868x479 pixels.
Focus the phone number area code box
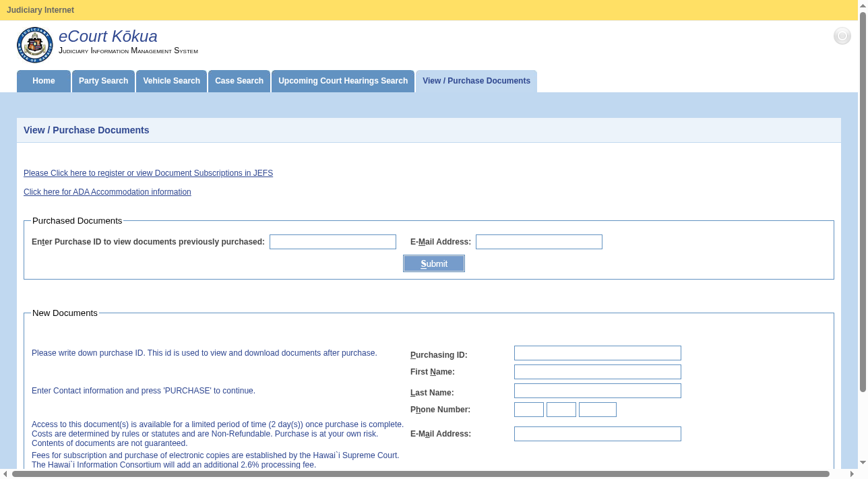(529, 410)
